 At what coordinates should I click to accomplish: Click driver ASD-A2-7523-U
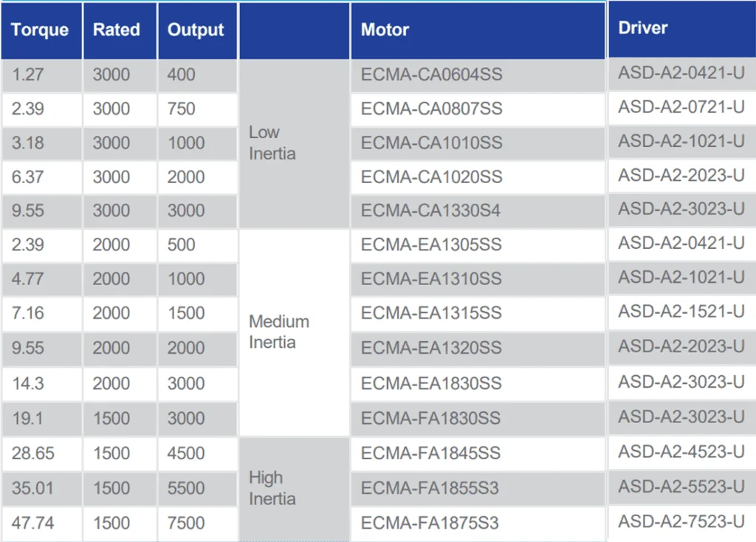pyautogui.click(x=681, y=522)
